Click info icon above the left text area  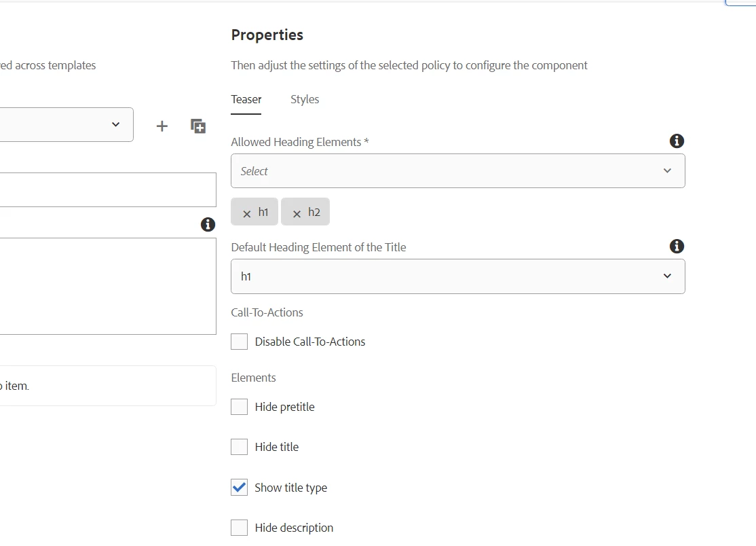pyautogui.click(x=208, y=225)
